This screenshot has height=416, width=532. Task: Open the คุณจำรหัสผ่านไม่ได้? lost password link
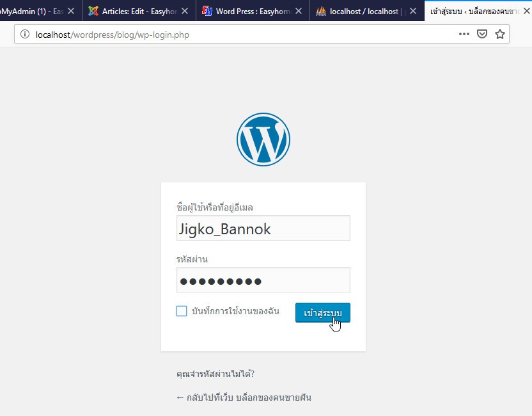[215, 373]
